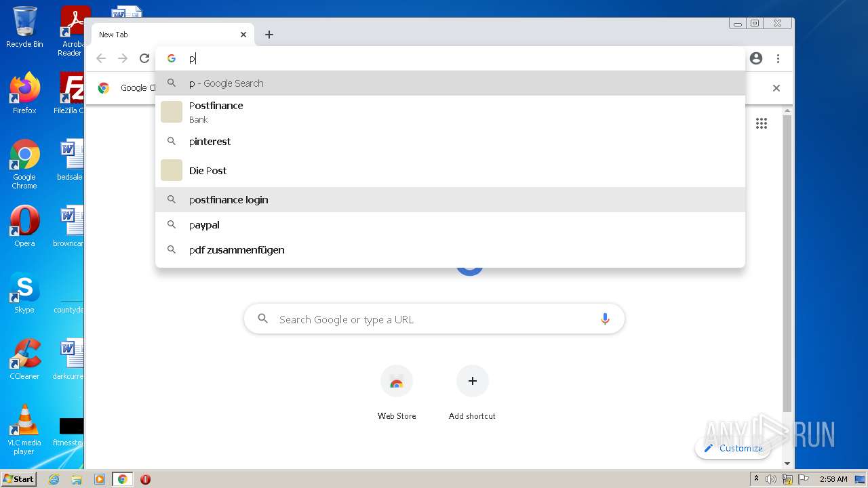This screenshot has height=488, width=868.
Task: Open the Chrome three-dot menu
Action: click(x=778, y=58)
